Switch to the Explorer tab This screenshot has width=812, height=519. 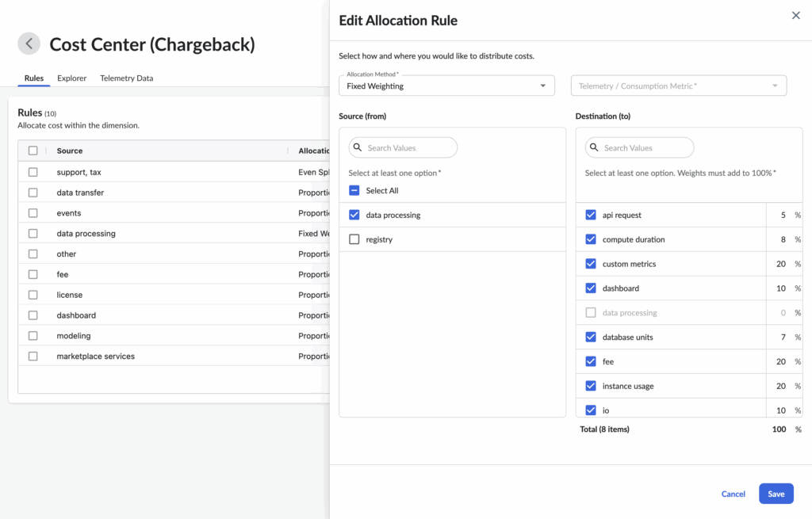71,78
